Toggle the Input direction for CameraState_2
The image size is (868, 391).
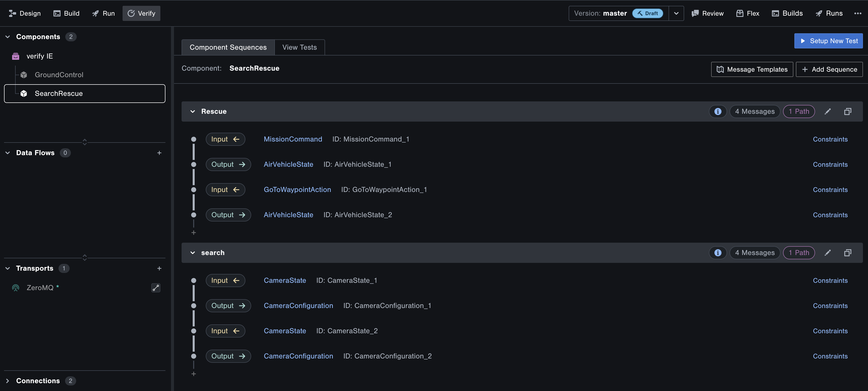pyautogui.click(x=225, y=331)
